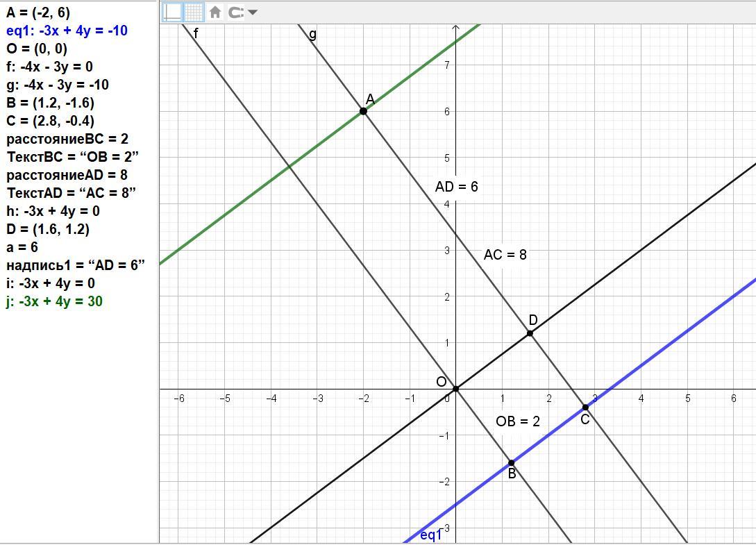This screenshot has width=756, height=545.
Task: Select 'a = 6' in algebra list
Action: point(22,247)
